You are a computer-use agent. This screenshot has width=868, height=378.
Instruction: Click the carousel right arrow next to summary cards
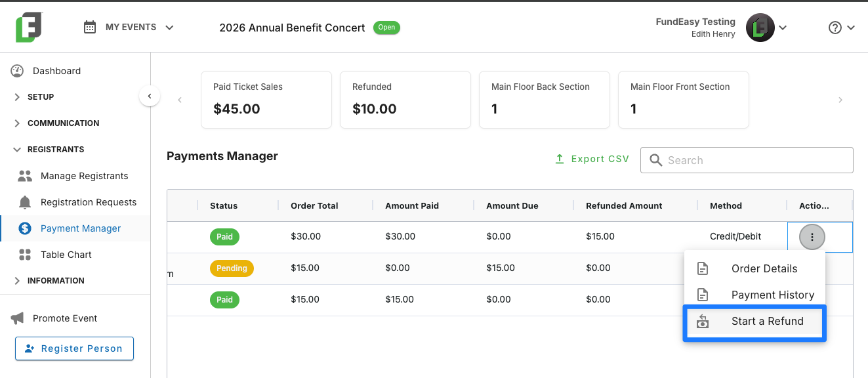click(840, 100)
